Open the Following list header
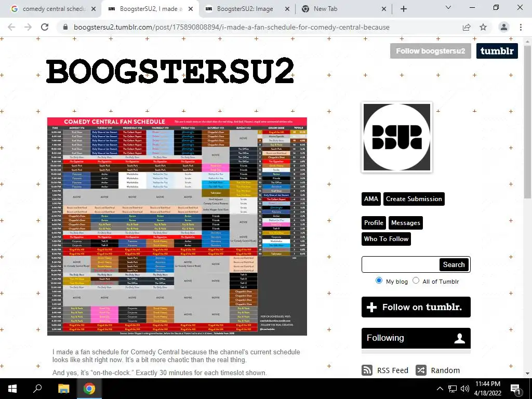The height and width of the screenshot is (399, 532). click(x=416, y=338)
